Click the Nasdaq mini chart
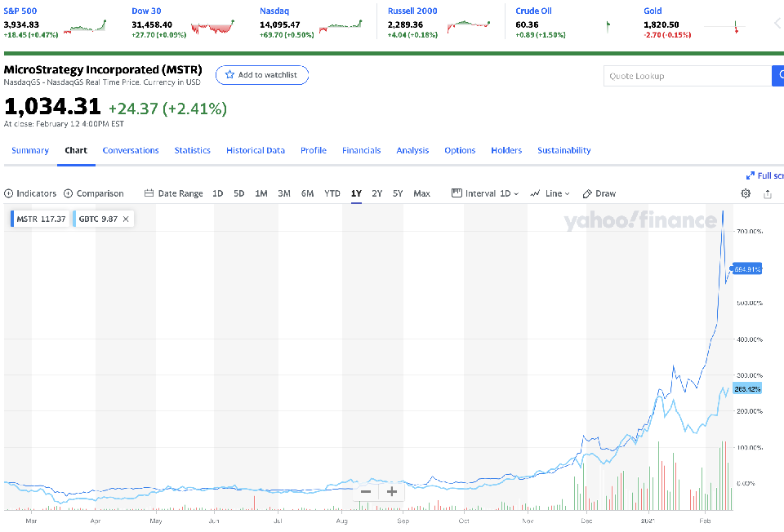Image resolution: width=784 pixels, height=532 pixels. click(x=341, y=27)
